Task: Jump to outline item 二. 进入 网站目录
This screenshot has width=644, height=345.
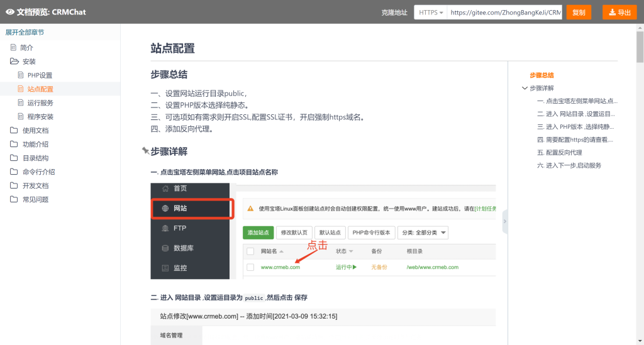Action: pos(576,114)
